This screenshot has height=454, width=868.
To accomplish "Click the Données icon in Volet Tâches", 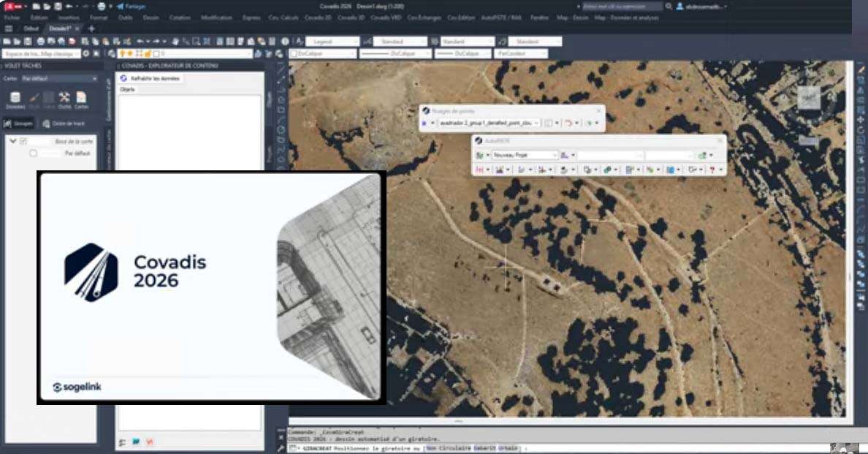I will click(15, 99).
